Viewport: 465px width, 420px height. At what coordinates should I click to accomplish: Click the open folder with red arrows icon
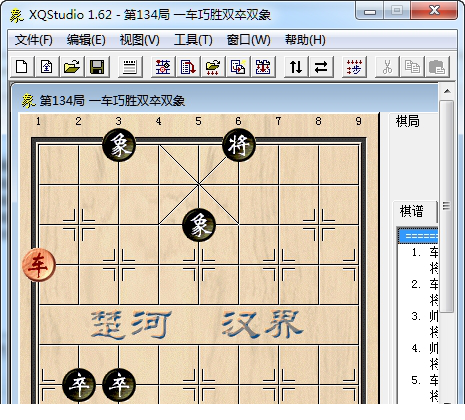click(x=213, y=67)
